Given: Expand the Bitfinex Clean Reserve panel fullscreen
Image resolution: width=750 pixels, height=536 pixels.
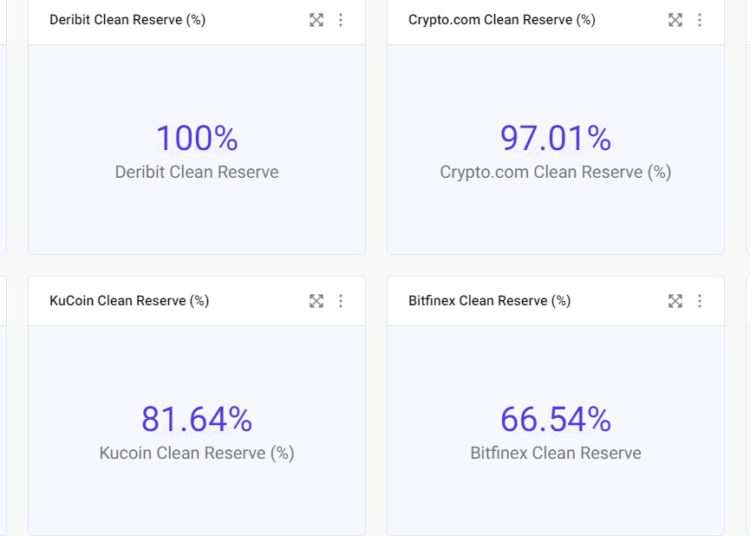Looking at the screenshot, I should pyautogui.click(x=675, y=301).
